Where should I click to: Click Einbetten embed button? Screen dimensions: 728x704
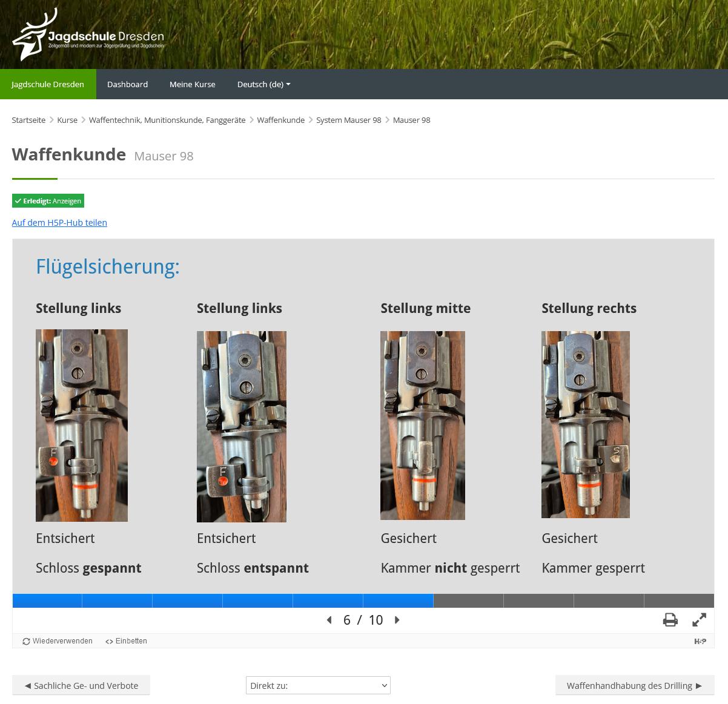tap(126, 641)
